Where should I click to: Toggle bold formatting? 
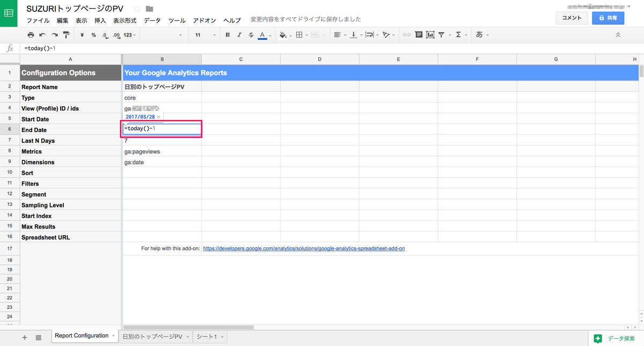(228, 35)
